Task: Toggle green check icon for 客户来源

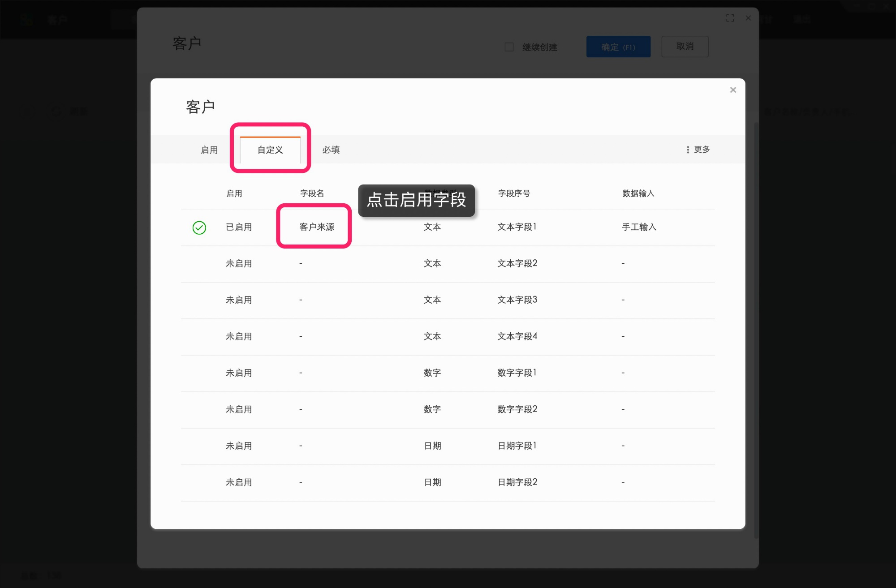Action: [199, 227]
